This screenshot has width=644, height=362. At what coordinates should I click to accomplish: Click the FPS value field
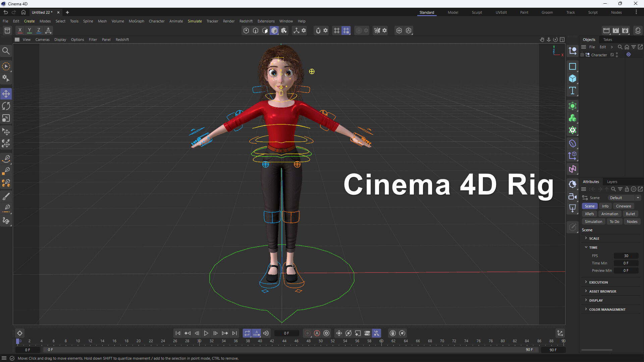626,256
